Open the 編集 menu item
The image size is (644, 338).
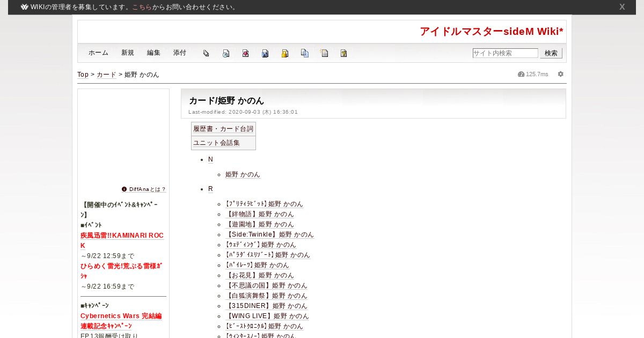(x=153, y=53)
